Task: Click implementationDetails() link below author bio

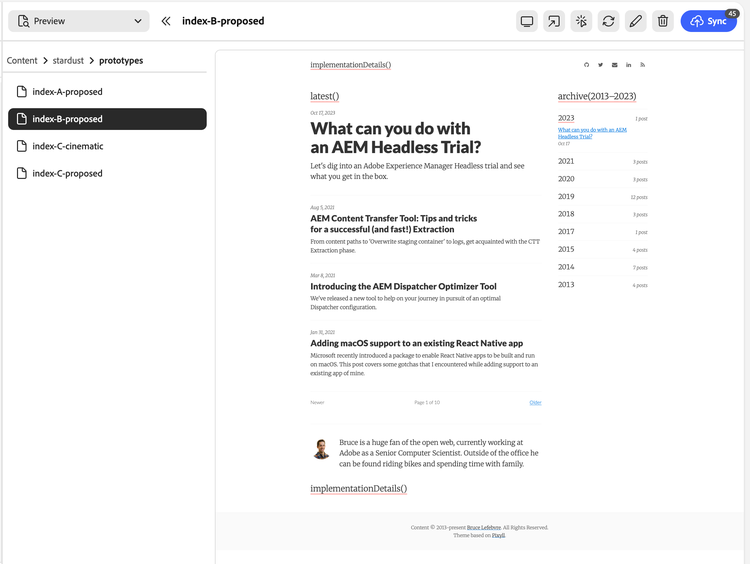Action: 359,488
